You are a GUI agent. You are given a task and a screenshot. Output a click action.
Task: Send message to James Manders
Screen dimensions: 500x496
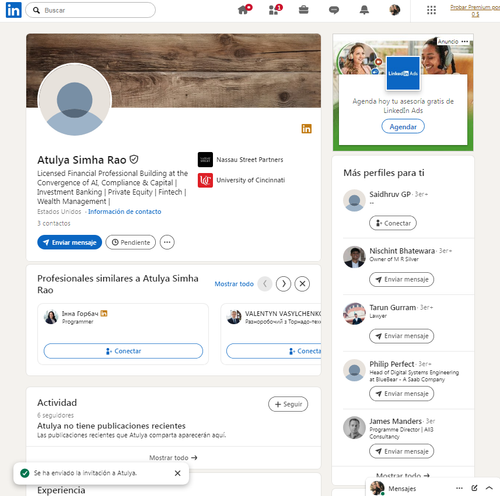coord(401,451)
